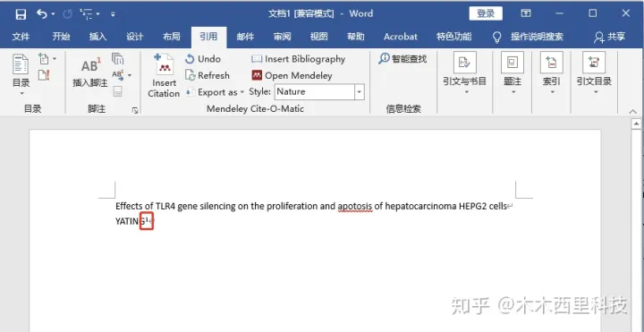Switch to the 开始 tab

point(61,37)
